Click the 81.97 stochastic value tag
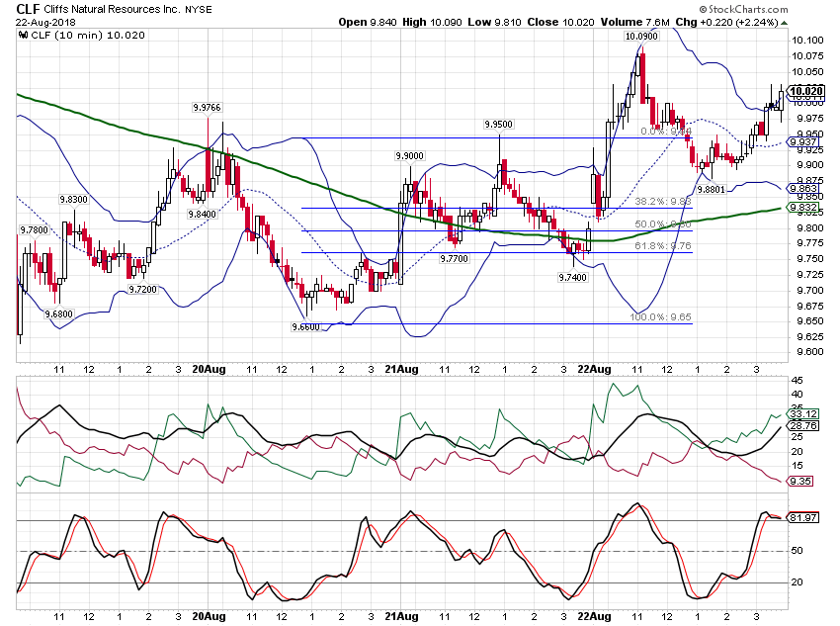 point(803,518)
